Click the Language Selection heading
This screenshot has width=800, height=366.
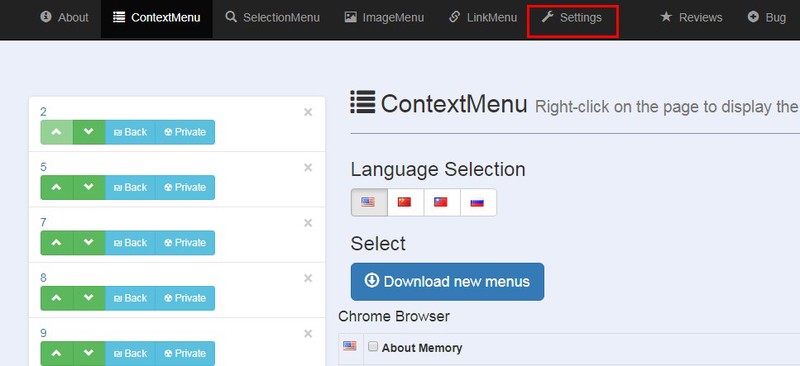[x=438, y=169]
